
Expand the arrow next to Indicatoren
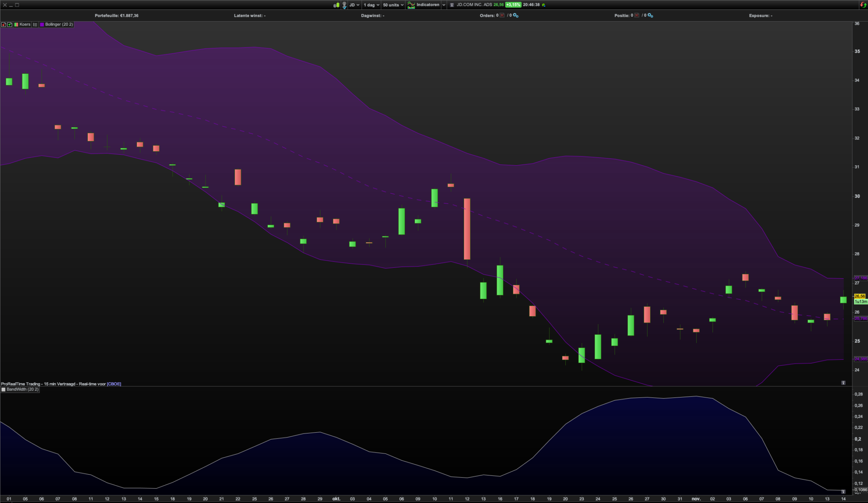pyautogui.click(x=444, y=5)
